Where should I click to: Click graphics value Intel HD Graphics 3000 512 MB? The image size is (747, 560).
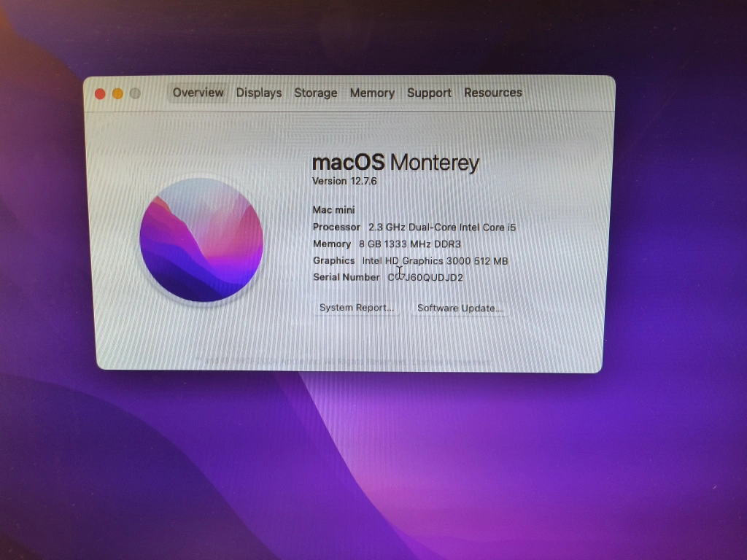(x=435, y=261)
